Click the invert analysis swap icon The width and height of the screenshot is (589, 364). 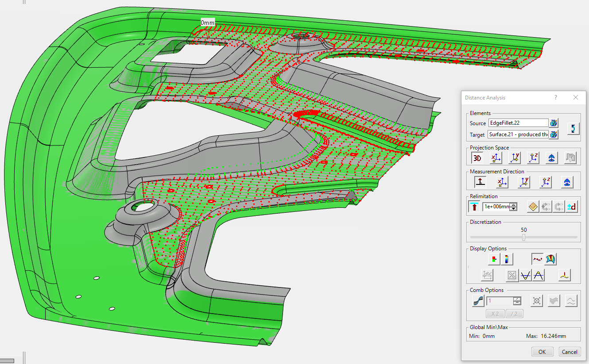[x=573, y=128]
